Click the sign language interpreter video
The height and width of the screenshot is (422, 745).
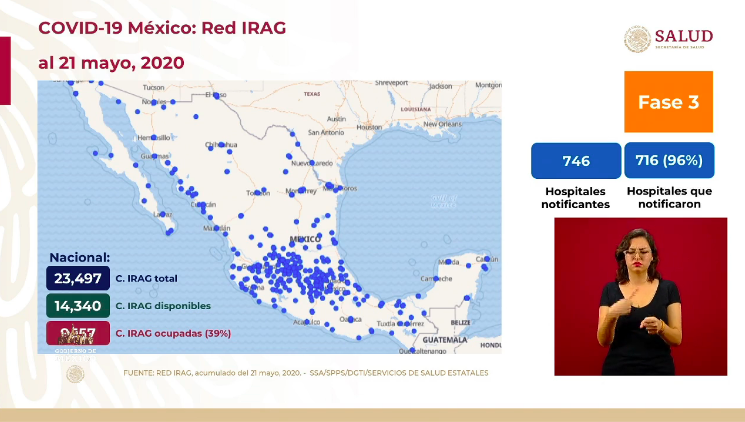(x=640, y=297)
